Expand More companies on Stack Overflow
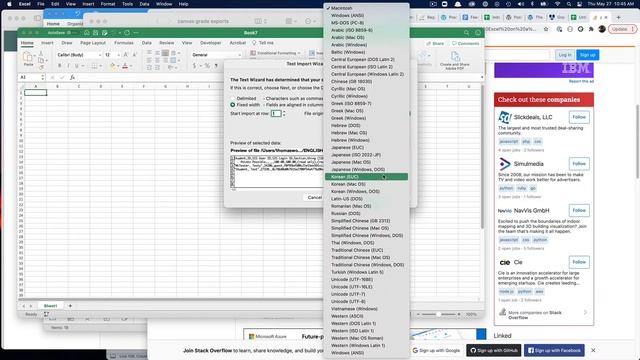The height and width of the screenshot is (360, 640). click(x=585, y=313)
